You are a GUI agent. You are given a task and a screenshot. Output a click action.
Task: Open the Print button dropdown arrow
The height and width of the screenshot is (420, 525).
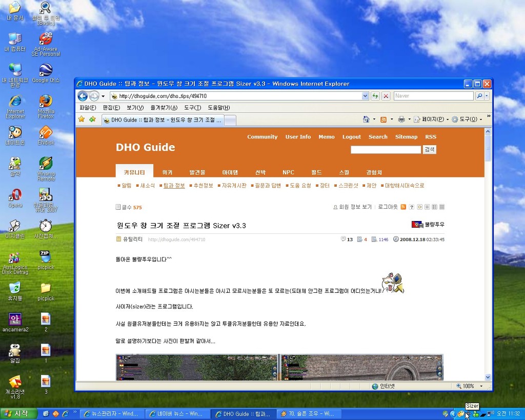(x=409, y=119)
